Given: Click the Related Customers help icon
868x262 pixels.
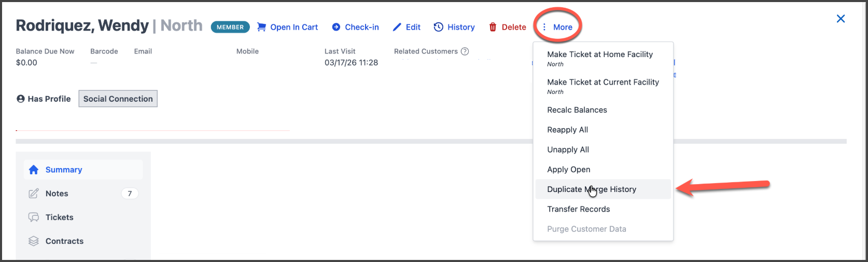Looking at the screenshot, I should 465,51.
